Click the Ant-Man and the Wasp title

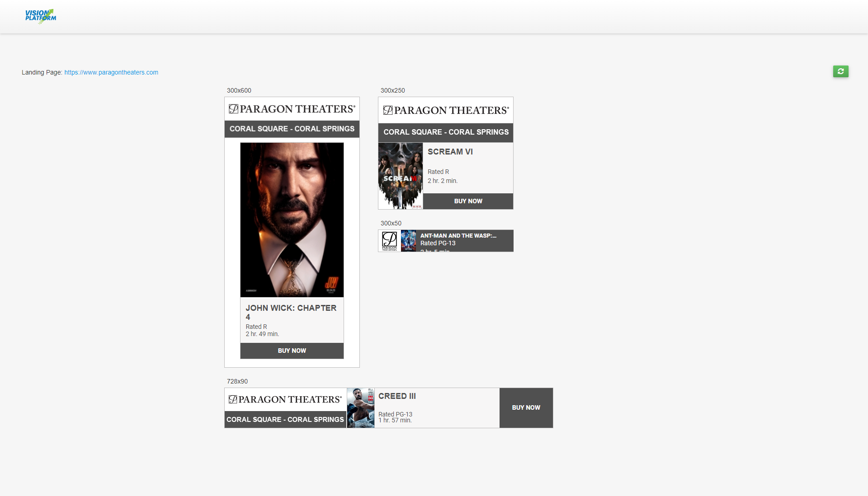pyautogui.click(x=458, y=235)
